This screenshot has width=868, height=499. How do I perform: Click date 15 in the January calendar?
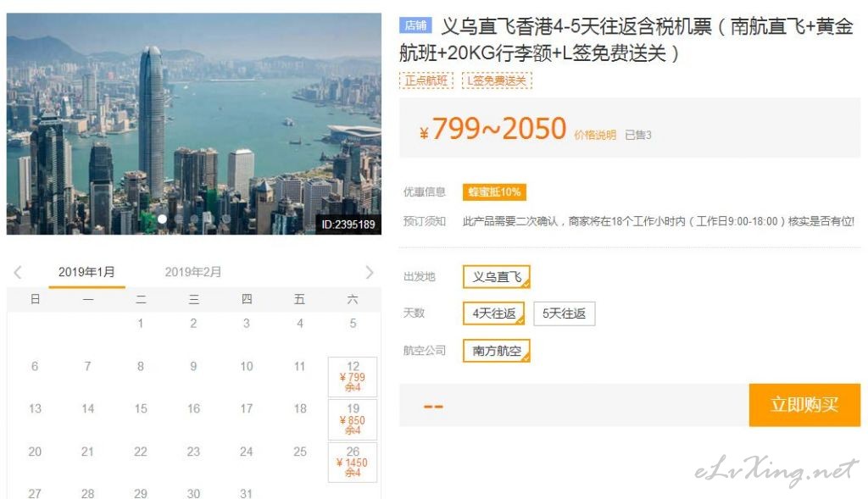pyautogui.click(x=141, y=408)
